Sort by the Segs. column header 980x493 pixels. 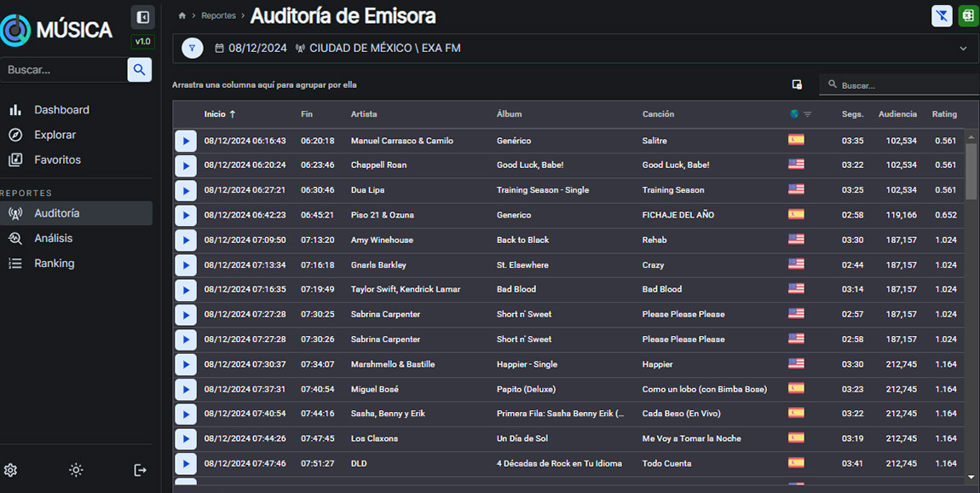(x=852, y=113)
